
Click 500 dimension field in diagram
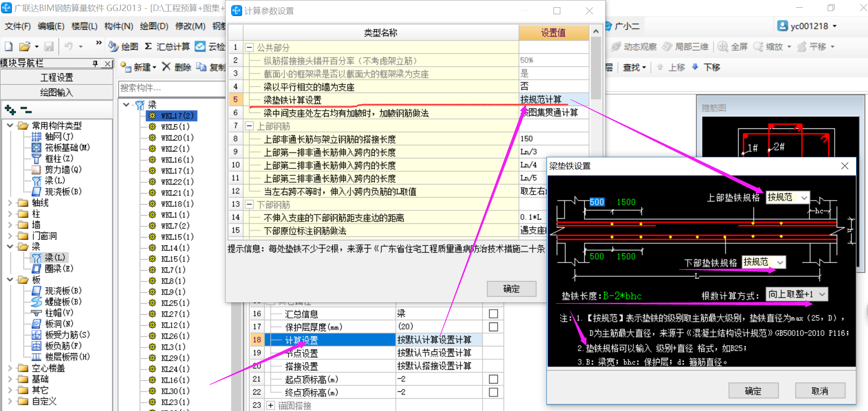[x=597, y=202]
